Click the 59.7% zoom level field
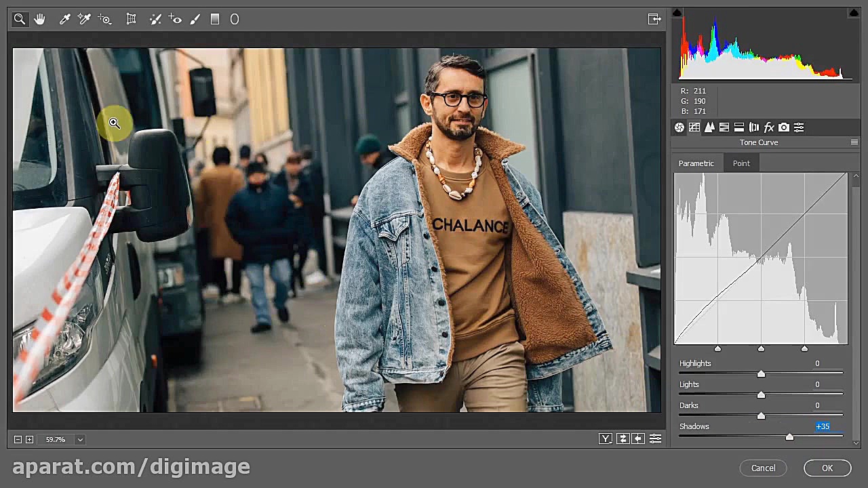Image resolution: width=868 pixels, height=488 pixels. 56,440
